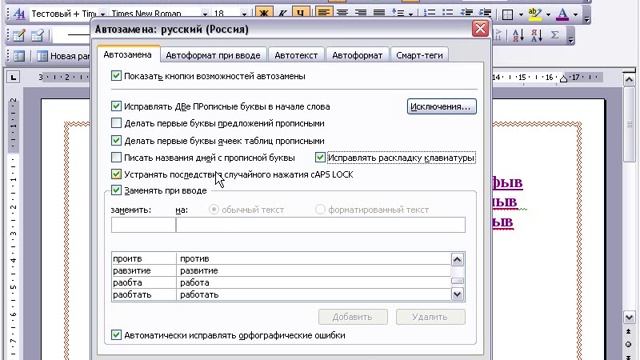Open Select Browse Object button

click(x=629, y=344)
